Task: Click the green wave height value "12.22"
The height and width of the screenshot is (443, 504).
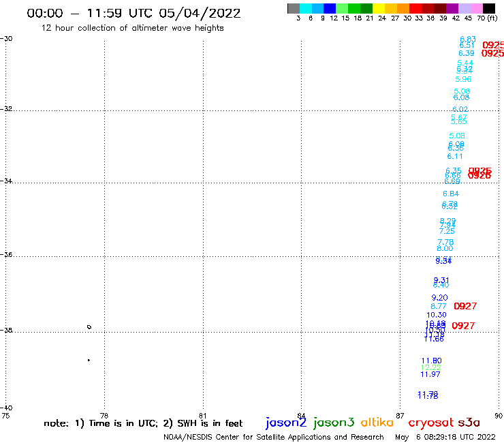Action: click(x=430, y=367)
